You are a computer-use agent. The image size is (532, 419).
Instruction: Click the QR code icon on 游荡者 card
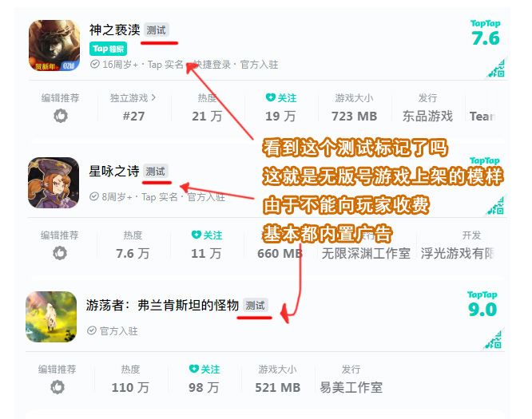coord(494,338)
